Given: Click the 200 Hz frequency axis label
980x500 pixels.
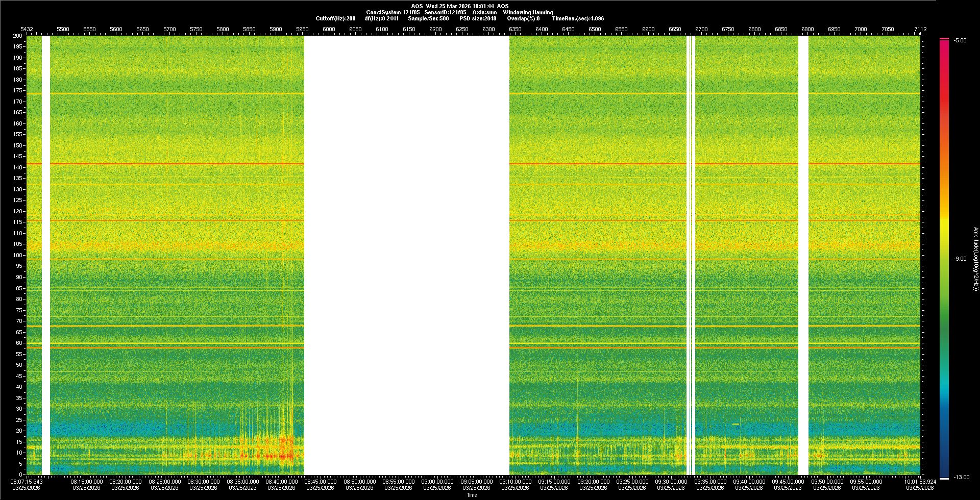Looking at the screenshot, I should (17, 36).
